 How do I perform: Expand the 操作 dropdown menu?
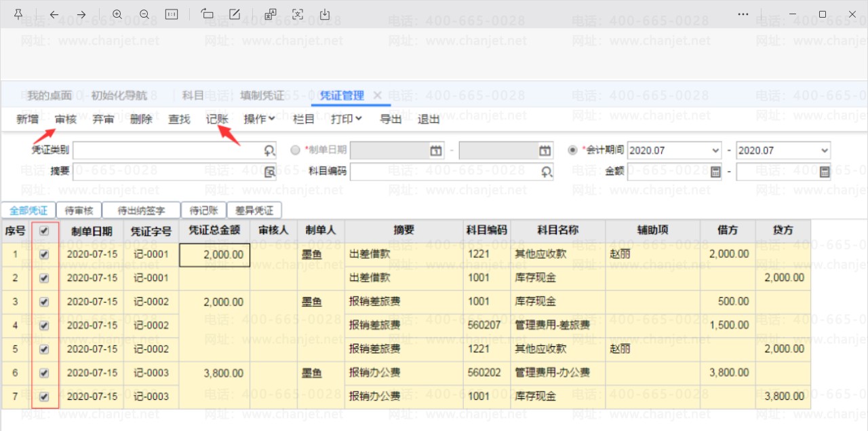tap(259, 119)
